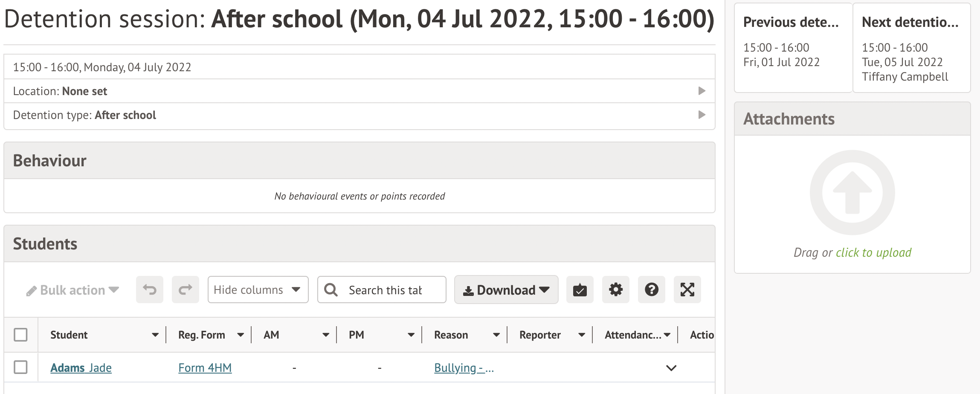Expand the table to fullscreen view

pos(687,290)
